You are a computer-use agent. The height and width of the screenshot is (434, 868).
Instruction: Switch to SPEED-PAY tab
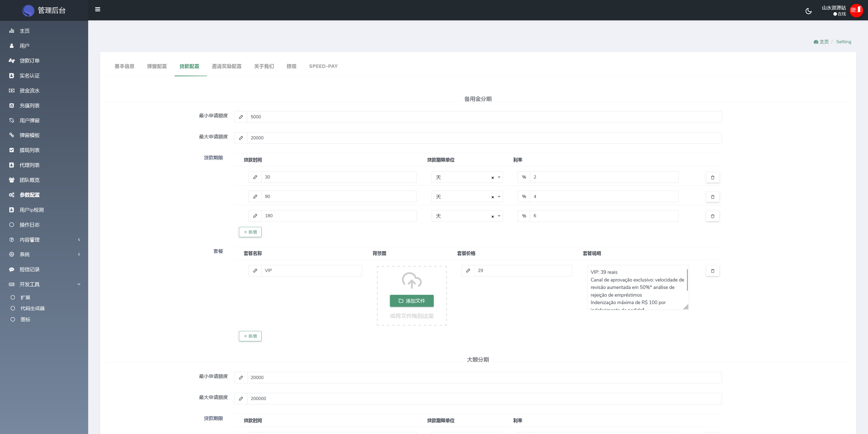point(323,66)
